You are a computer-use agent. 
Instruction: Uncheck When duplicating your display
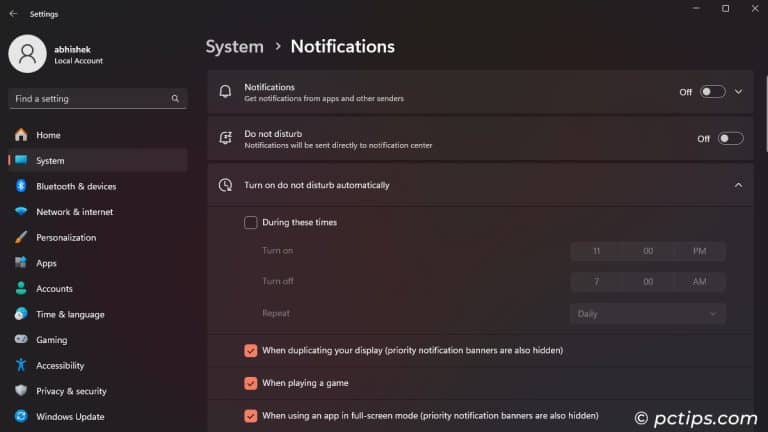[x=250, y=351]
